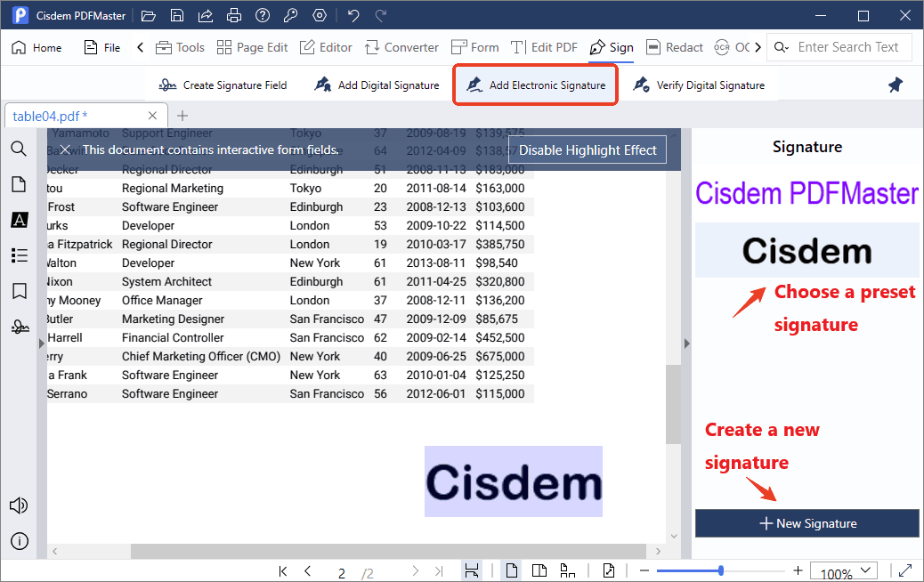Click Add Digital Signature
Viewport: 924px width, 582px height.
377,85
